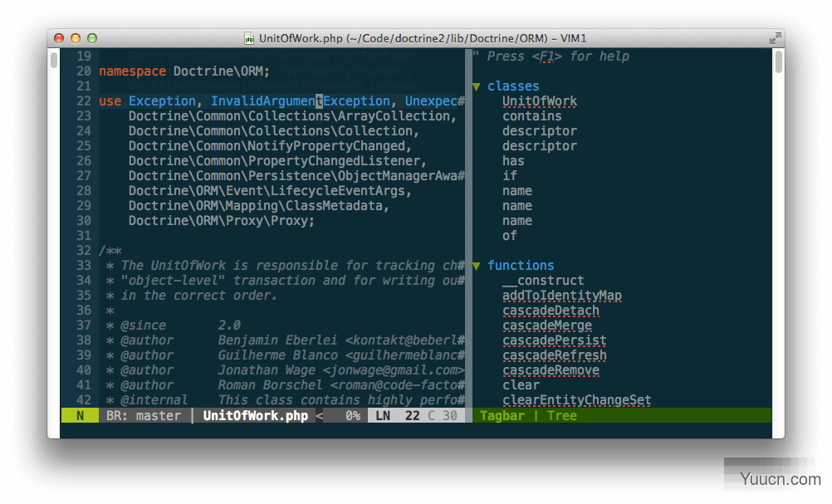The height and width of the screenshot is (504, 832).
Task: Click the fullscreen arrows icon in the title bar
Action: coord(776,38)
